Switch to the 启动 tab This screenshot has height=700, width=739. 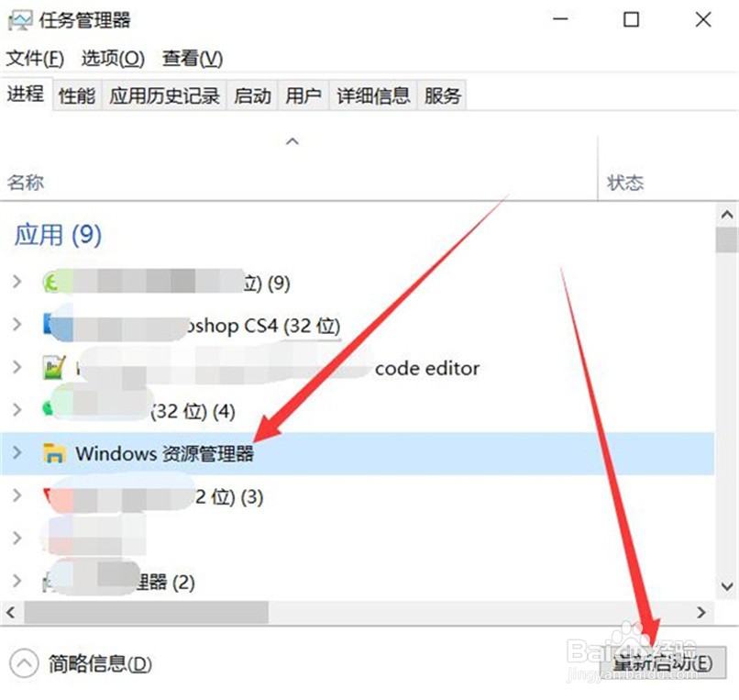253,95
